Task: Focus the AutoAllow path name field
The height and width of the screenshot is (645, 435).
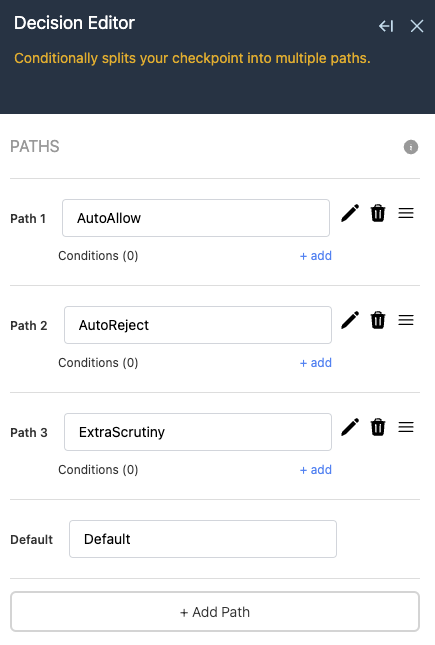Action: [196, 218]
